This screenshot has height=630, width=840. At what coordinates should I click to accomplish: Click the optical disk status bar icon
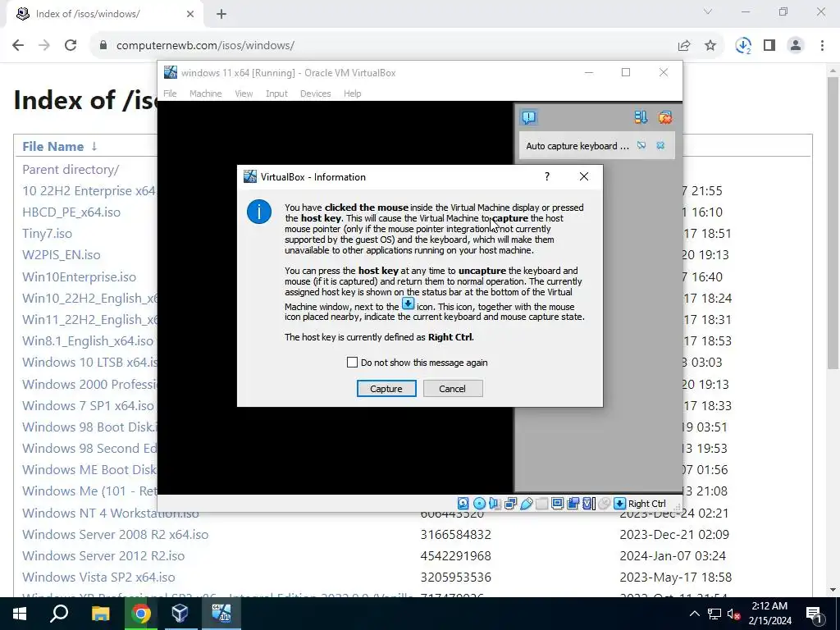[x=479, y=504]
